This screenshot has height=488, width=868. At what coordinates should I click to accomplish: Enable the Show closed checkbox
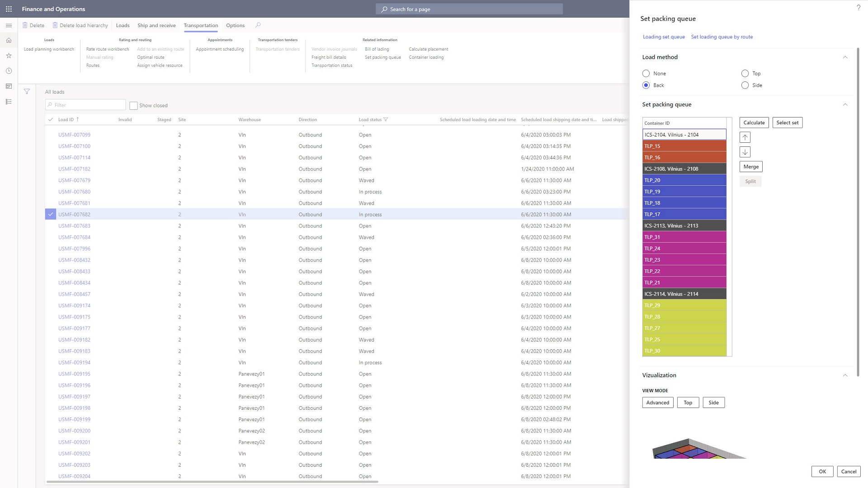tap(133, 106)
